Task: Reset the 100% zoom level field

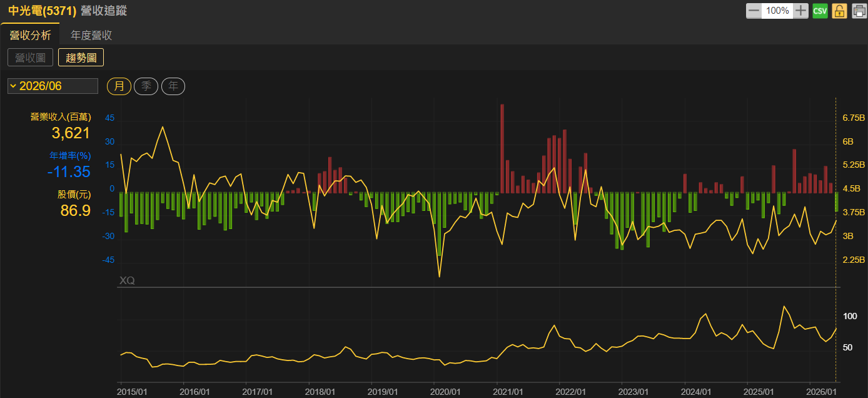Action: tap(777, 11)
